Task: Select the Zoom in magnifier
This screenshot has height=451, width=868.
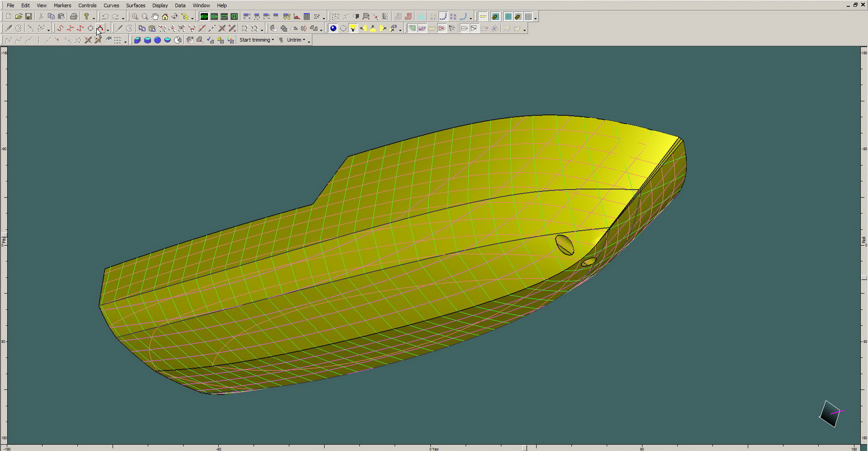Action: click(135, 16)
